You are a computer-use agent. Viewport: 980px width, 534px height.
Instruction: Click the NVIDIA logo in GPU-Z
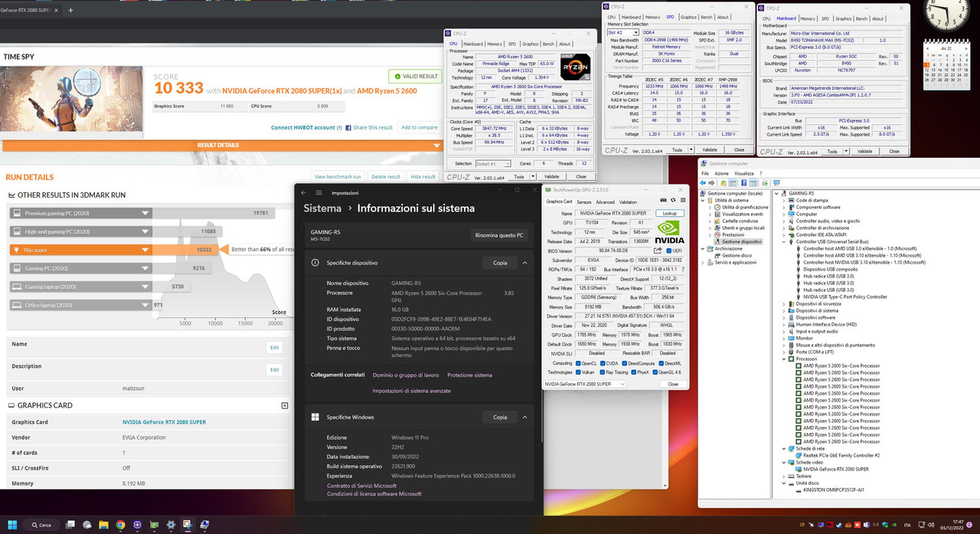[x=669, y=232]
